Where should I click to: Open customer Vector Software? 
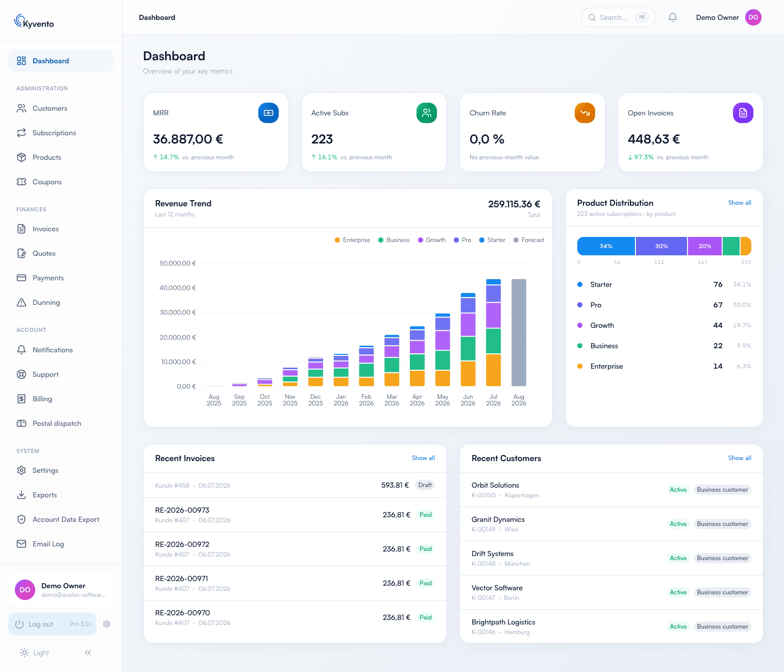pos(611,592)
